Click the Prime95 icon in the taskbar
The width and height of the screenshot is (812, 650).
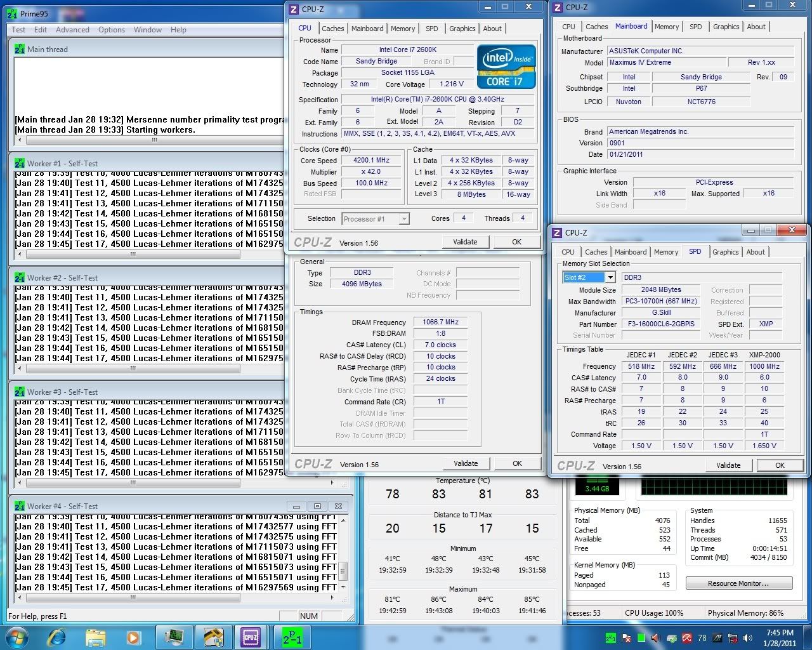(292, 636)
